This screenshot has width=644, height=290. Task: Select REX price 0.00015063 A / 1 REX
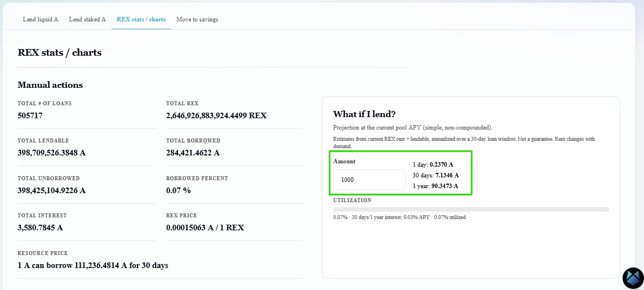tap(205, 227)
